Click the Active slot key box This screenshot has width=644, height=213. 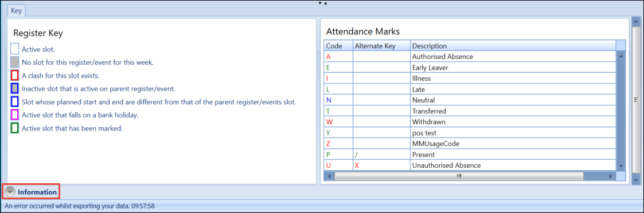15,49
